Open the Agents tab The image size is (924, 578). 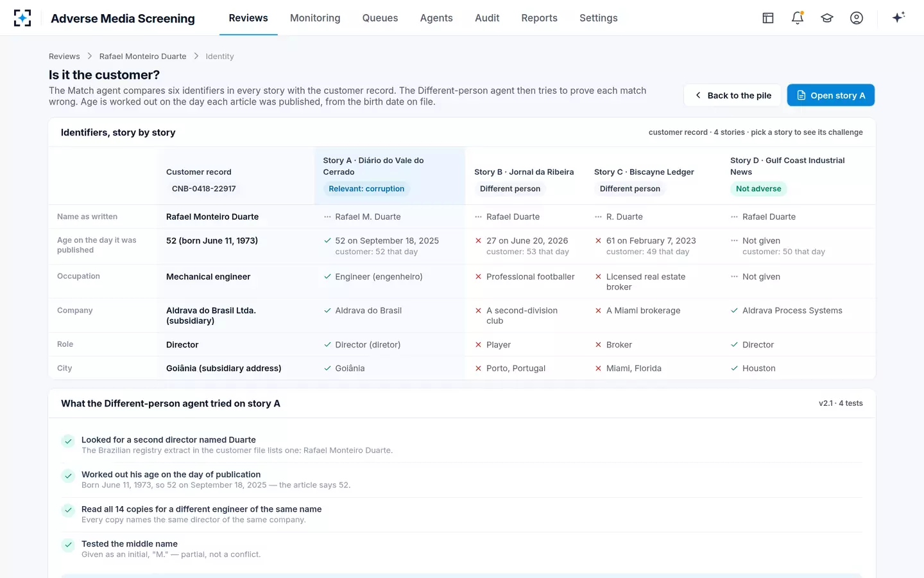436,18
